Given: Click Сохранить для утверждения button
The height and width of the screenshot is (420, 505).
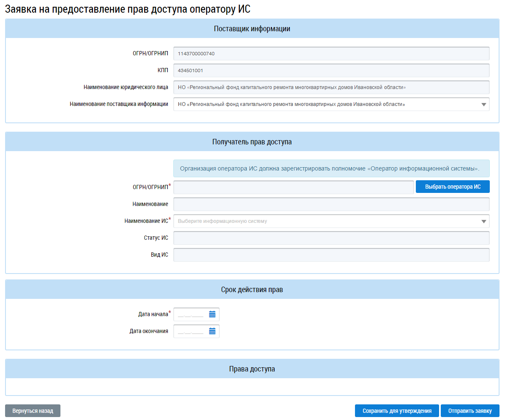Looking at the screenshot, I should pos(397,411).
